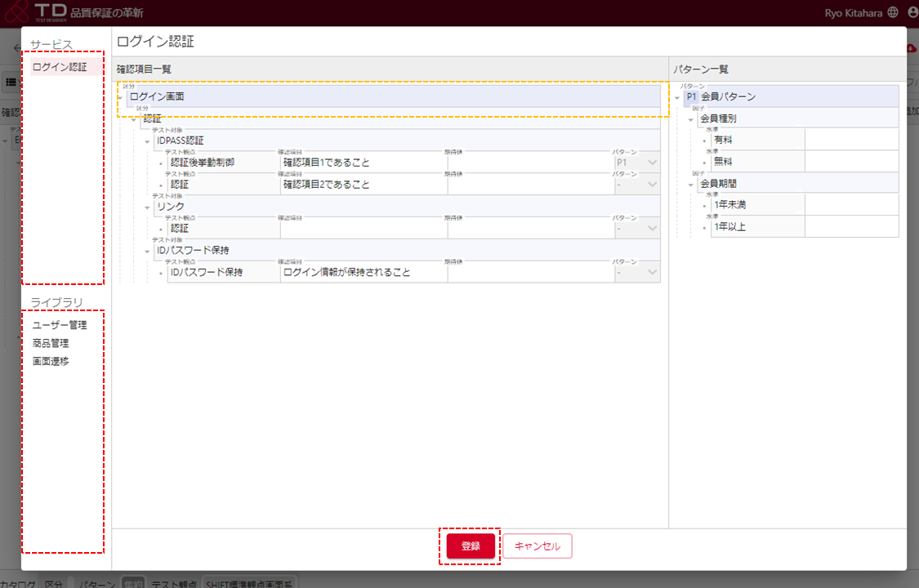Click the 認証後挙動制御 test viewpoint field
Image resolution: width=919 pixels, height=588 pixels.
(x=224, y=163)
